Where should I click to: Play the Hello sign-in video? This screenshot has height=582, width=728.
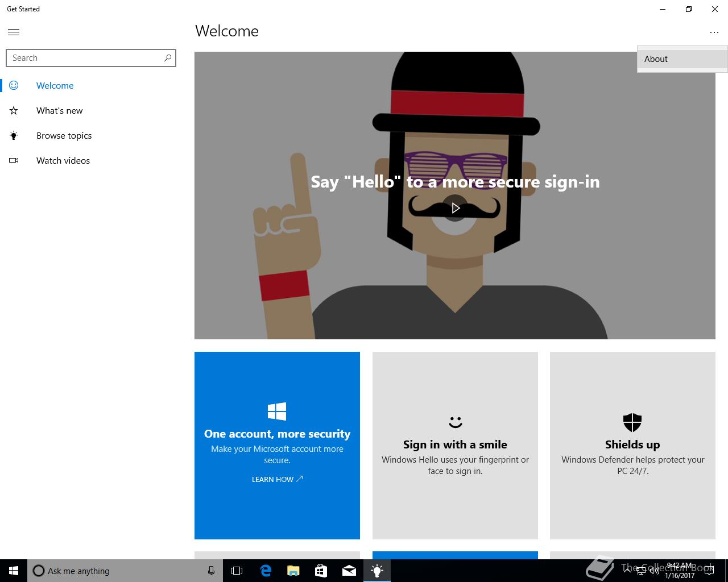pyautogui.click(x=456, y=208)
